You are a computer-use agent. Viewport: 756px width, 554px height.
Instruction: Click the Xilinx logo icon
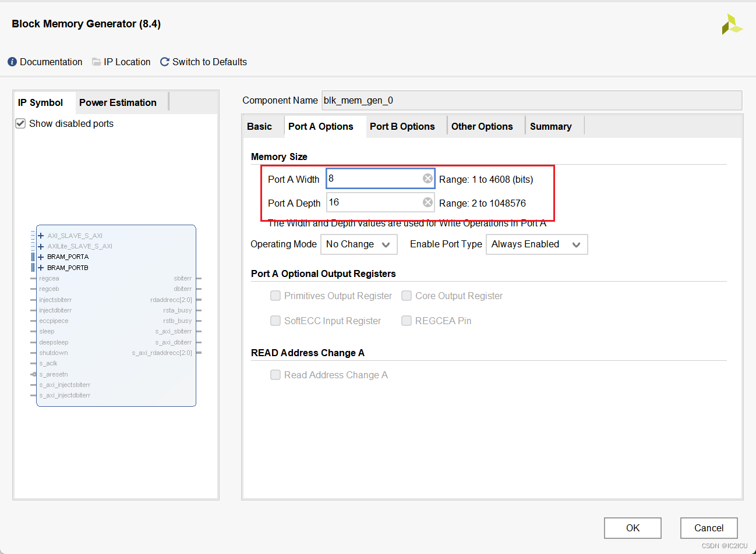pos(732,24)
